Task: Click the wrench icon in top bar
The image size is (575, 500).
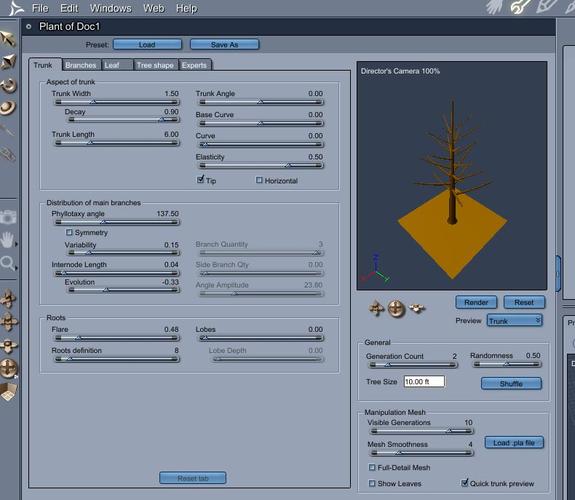Action: tap(520, 7)
